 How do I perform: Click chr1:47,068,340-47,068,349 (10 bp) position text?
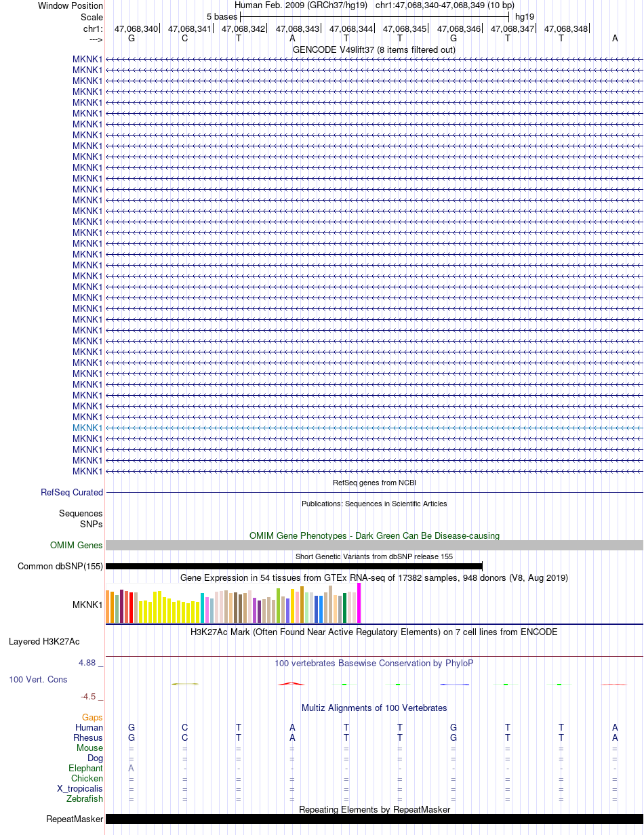(445, 5)
